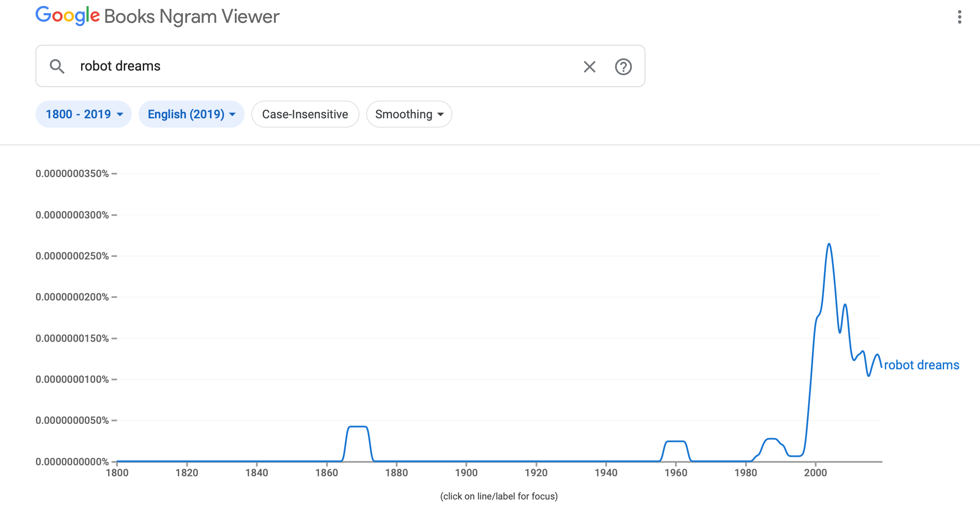This screenshot has width=980, height=524.
Task: Open the Smoothing dropdown
Action: click(x=409, y=114)
